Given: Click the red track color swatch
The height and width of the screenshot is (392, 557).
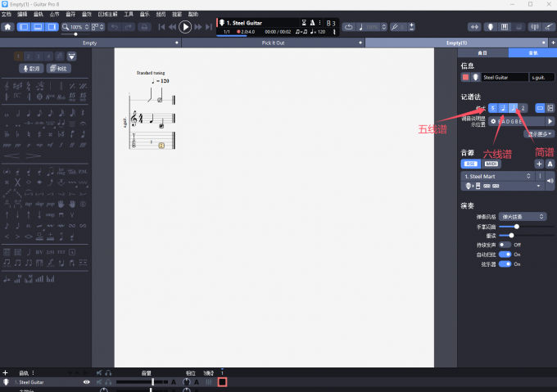Looking at the screenshot, I should point(465,77).
